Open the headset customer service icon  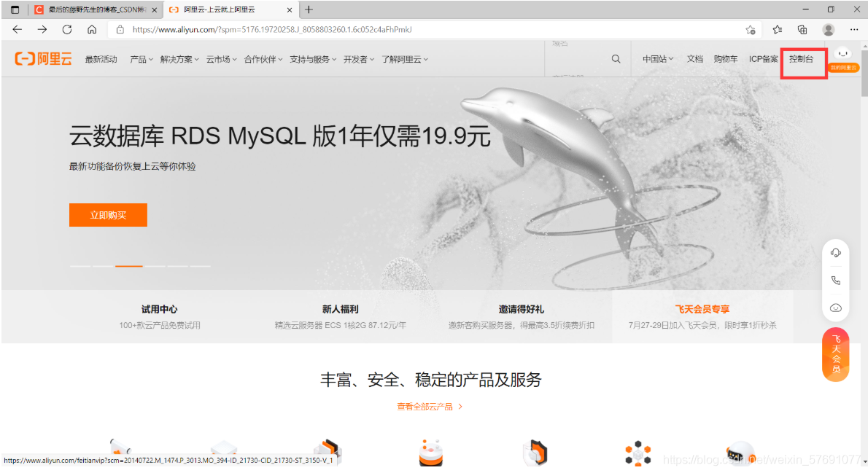pos(836,253)
